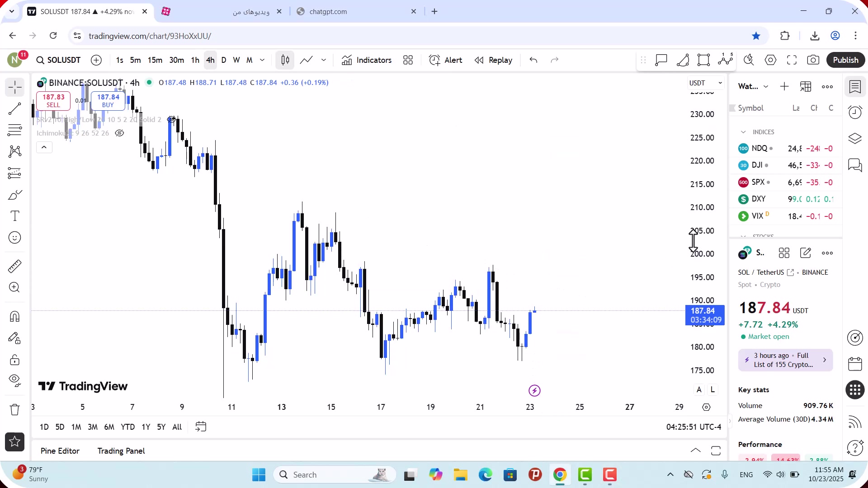The height and width of the screenshot is (488, 868).
Task: Open the calendar panel in right sidebar
Action: (855, 364)
